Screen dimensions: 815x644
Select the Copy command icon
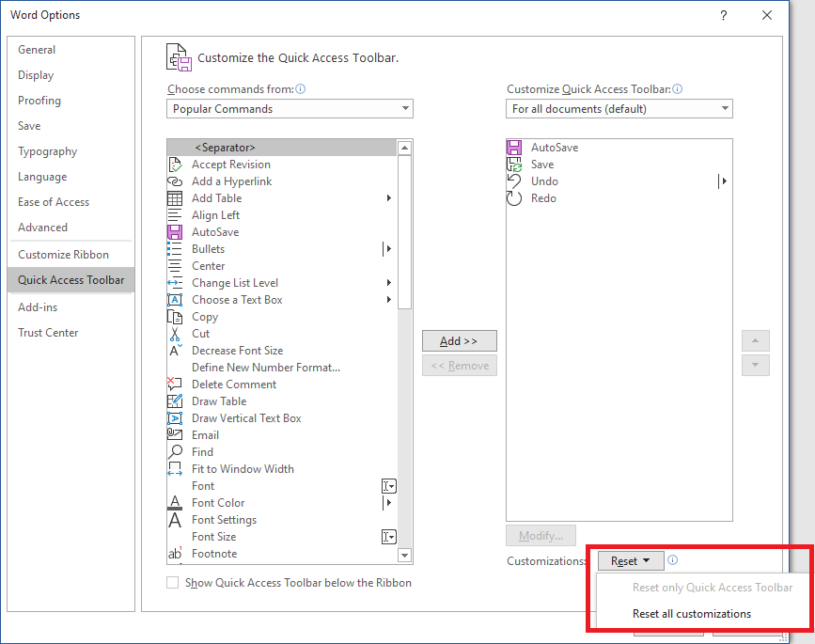175,317
